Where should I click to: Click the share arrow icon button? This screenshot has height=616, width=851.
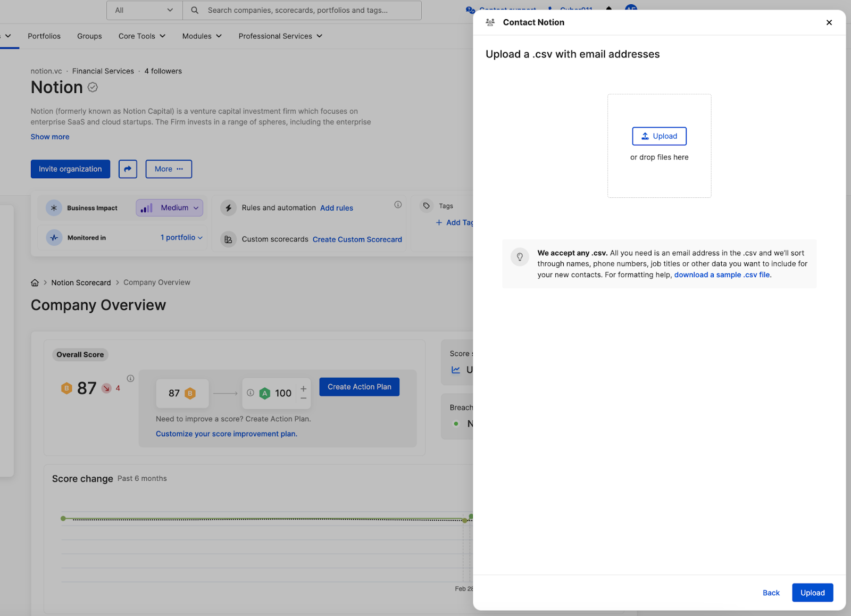(128, 169)
